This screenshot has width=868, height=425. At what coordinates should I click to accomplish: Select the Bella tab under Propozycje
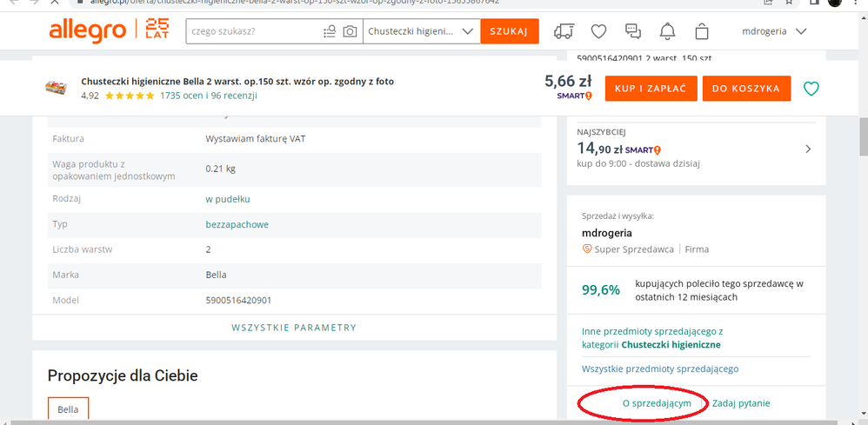(x=69, y=408)
